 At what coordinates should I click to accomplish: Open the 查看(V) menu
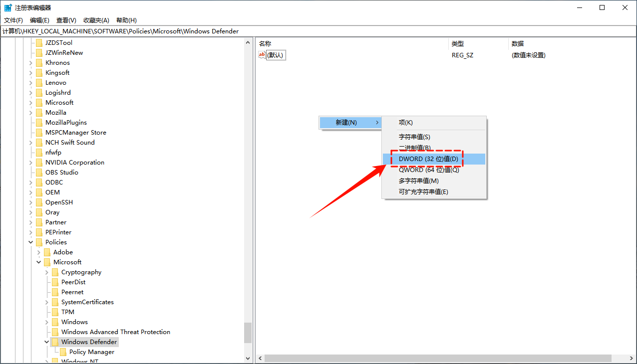[65, 20]
